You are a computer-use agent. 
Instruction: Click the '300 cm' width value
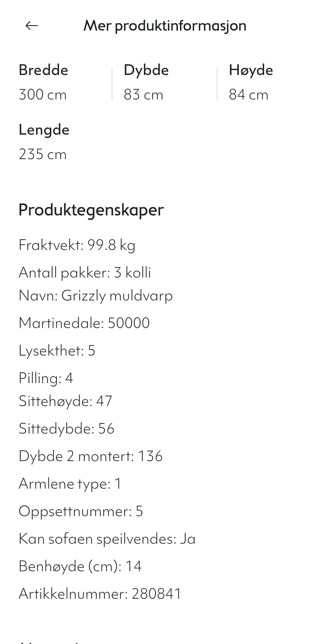click(x=42, y=94)
